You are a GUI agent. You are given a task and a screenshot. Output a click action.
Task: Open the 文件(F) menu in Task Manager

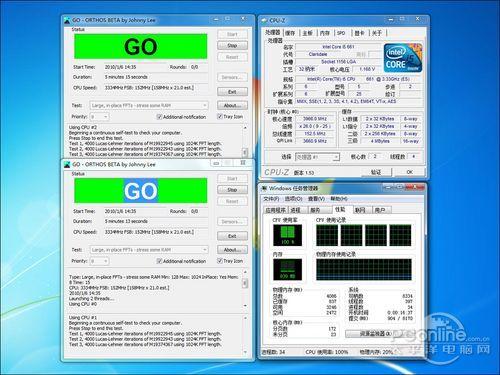pos(271,199)
